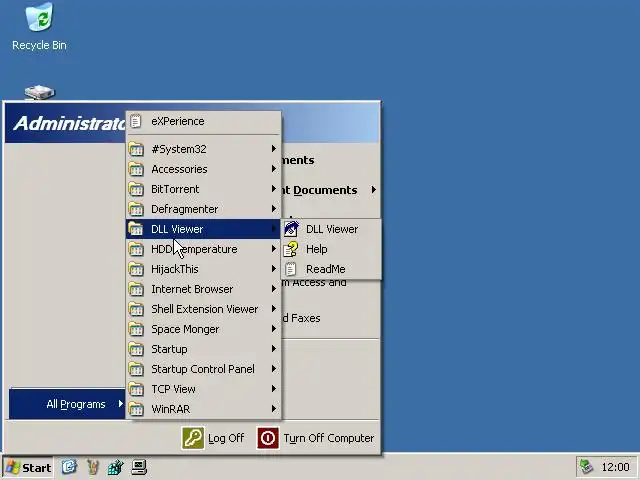Open Help text in DLL Viewer submenu
Viewport: 640px width, 480px height.
(x=316, y=249)
